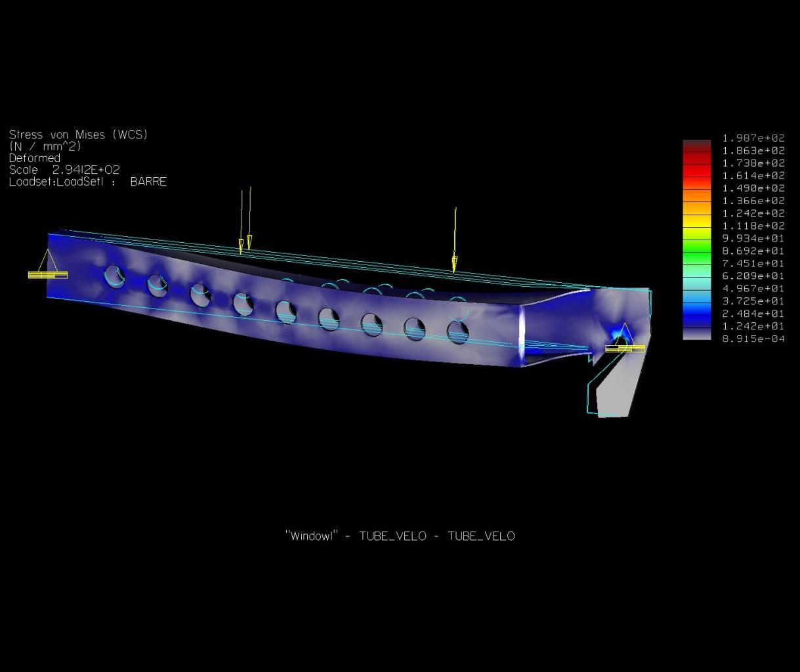
Task: Click the legend value 2.484e+01
Action: pos(753,313)
